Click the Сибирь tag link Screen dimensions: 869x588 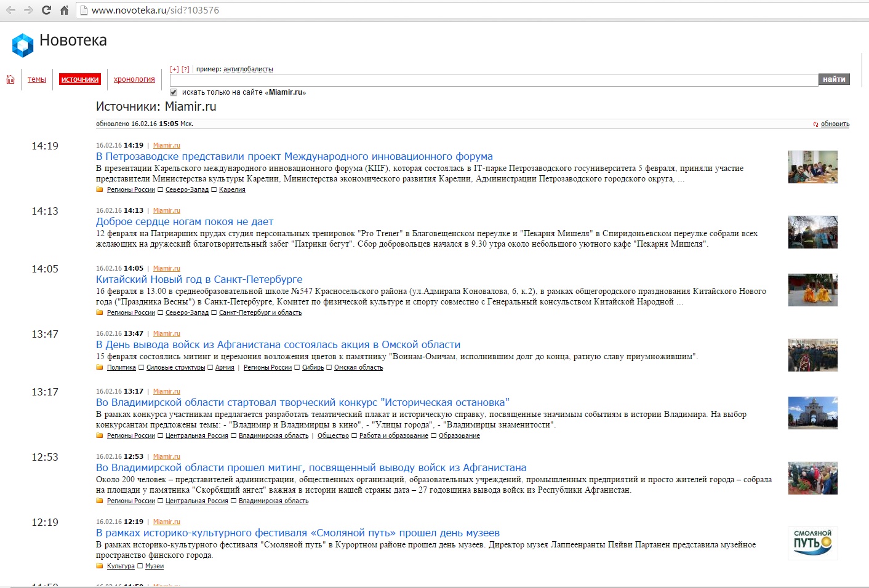click(x=313, y=367)
